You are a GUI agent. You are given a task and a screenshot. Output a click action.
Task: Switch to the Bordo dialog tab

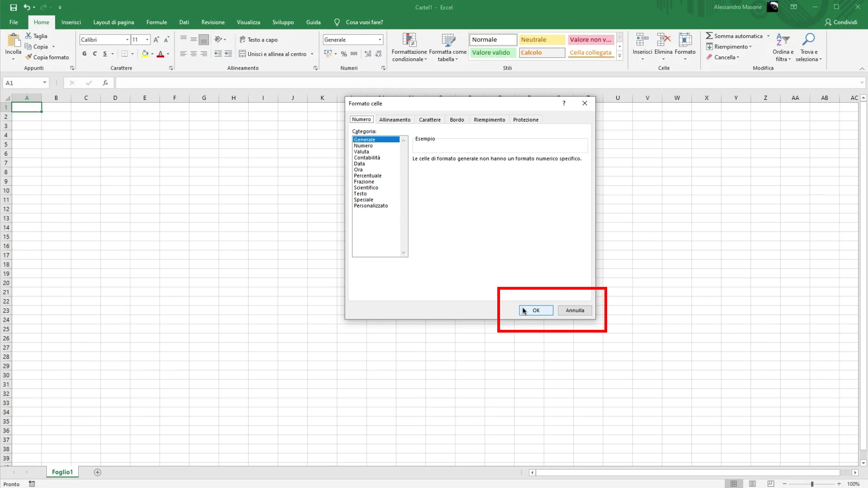click(x=457, y=120)
